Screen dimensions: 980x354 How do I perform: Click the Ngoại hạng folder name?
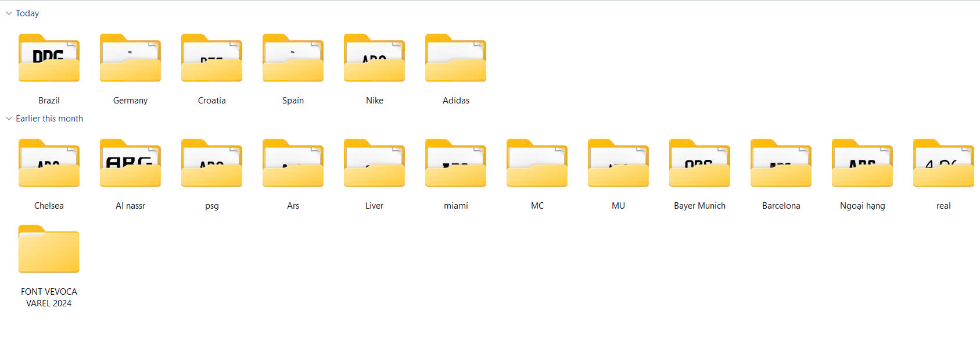pos(862,206)
